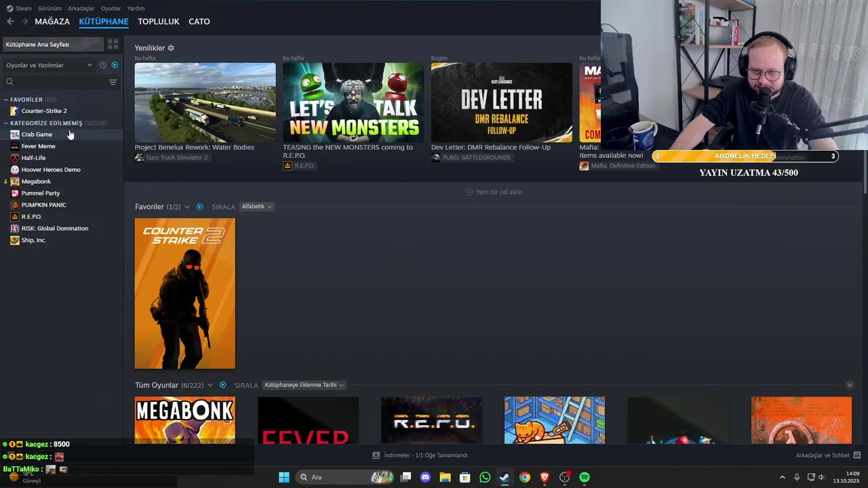Image resolution: width=868 pixels, height=488 pixels.
Task: Select Crab Game in the list
Action: click(x=37, y=134)
